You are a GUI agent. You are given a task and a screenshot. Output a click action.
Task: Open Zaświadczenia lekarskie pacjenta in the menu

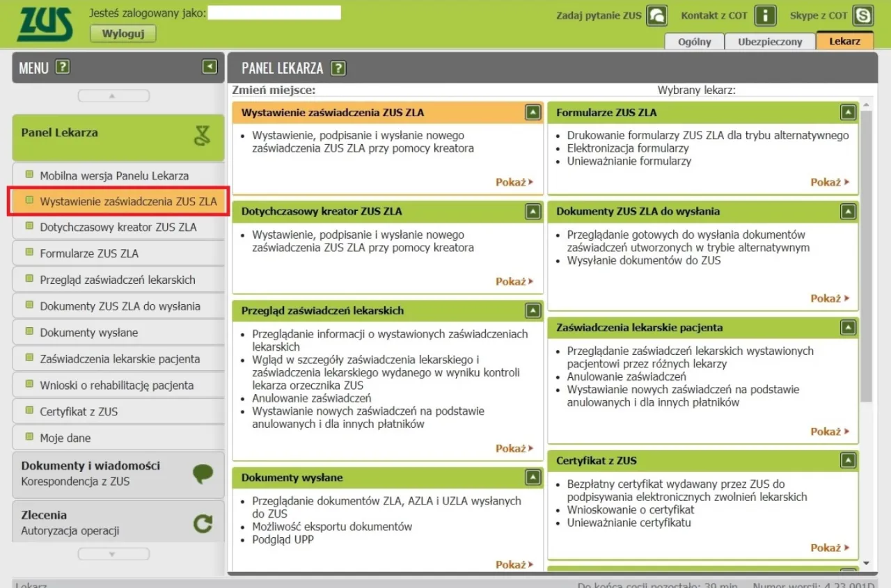[x=118, y=359]
